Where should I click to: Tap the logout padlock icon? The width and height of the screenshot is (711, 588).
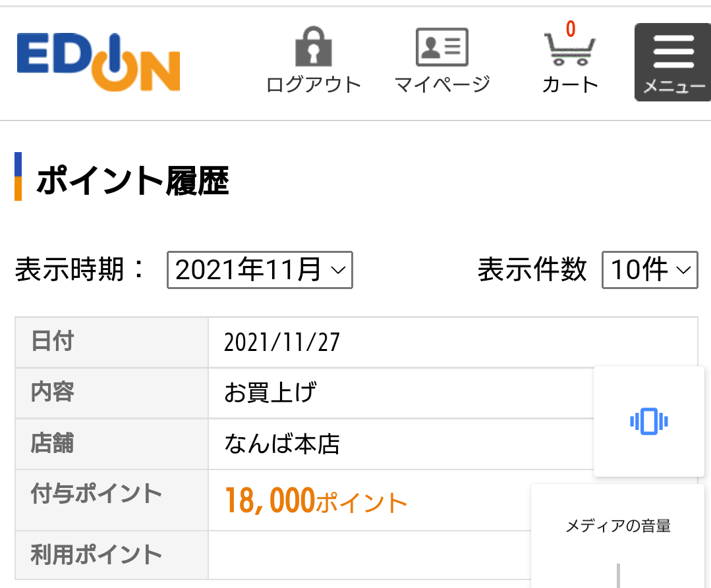pos(314,47)
